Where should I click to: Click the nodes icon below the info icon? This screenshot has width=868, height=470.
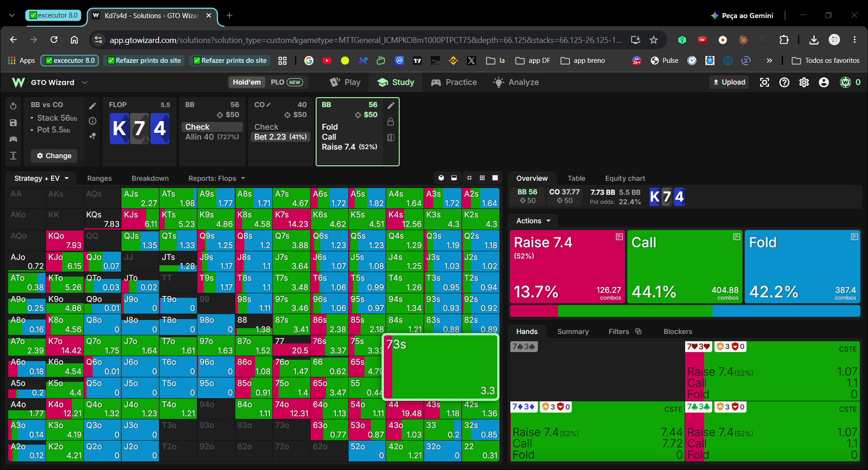tap(93, 136)
